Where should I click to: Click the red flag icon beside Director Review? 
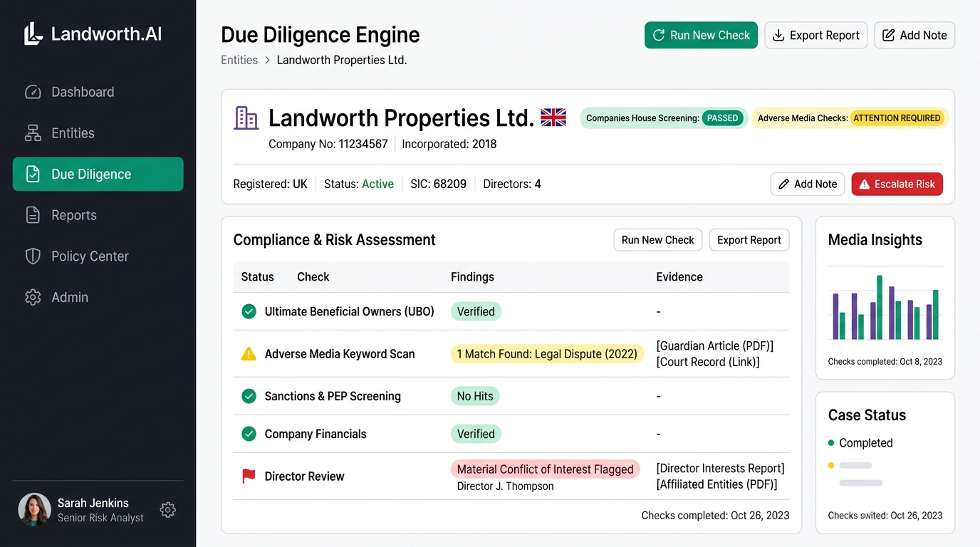249,476
